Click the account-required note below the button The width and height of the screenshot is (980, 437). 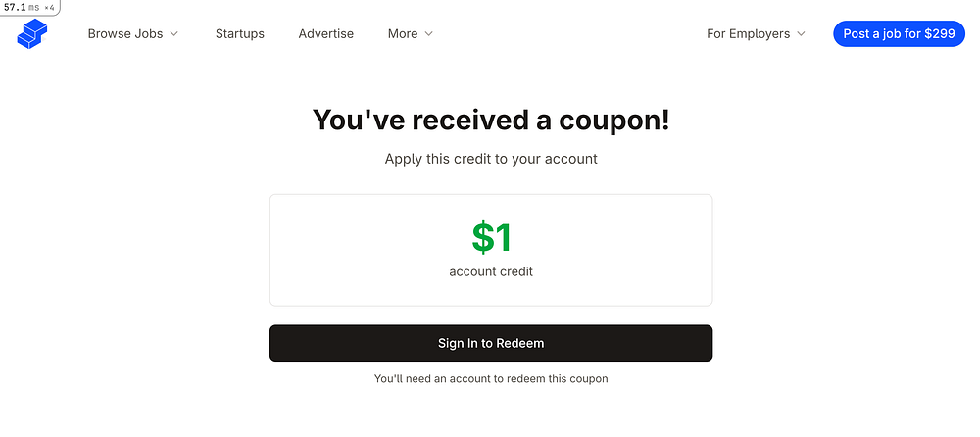coord(491,378)
